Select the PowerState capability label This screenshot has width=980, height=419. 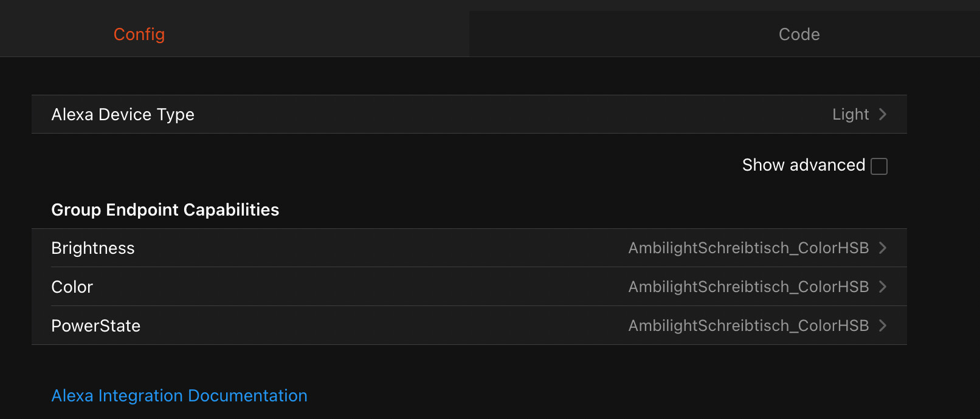point(96,325)
